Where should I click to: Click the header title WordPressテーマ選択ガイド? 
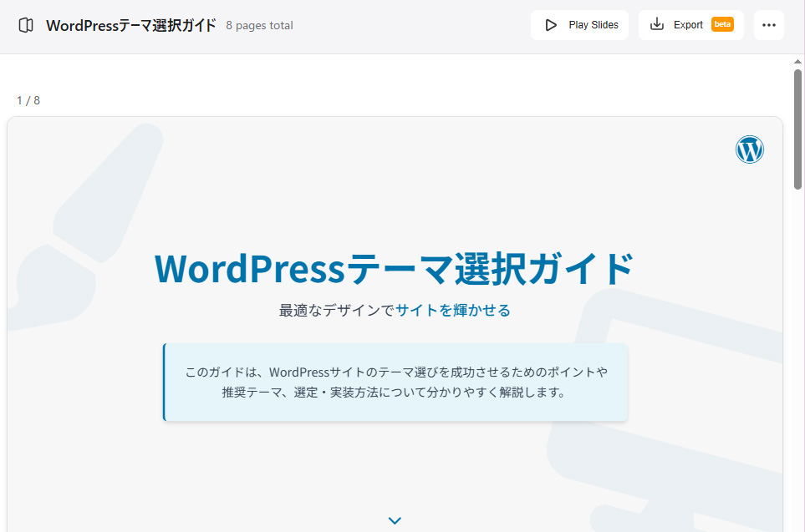point(131,25)
